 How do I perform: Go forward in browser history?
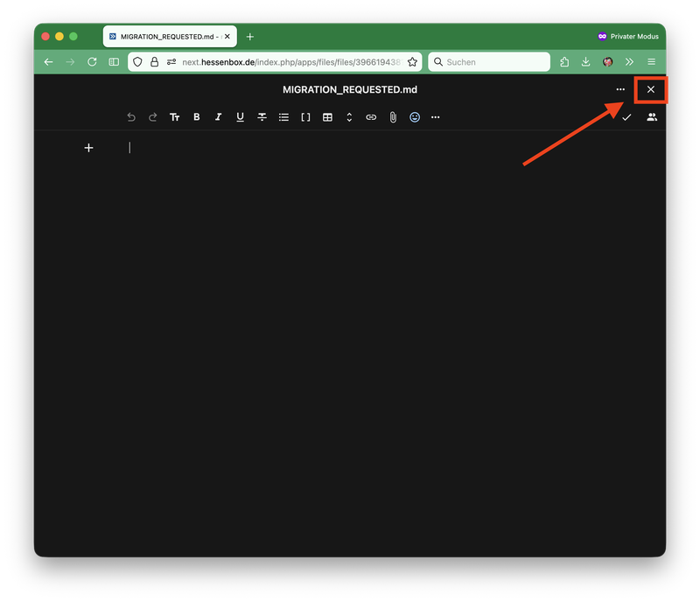(71, 62)
